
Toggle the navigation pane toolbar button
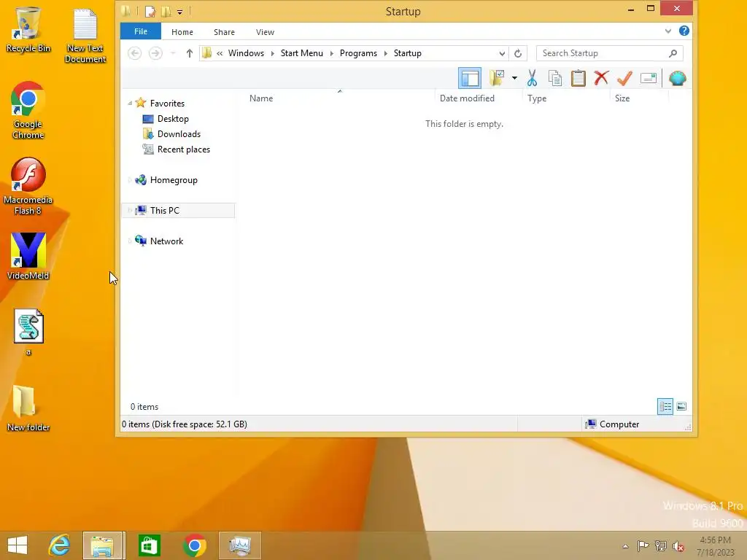(x=470, y=78)
